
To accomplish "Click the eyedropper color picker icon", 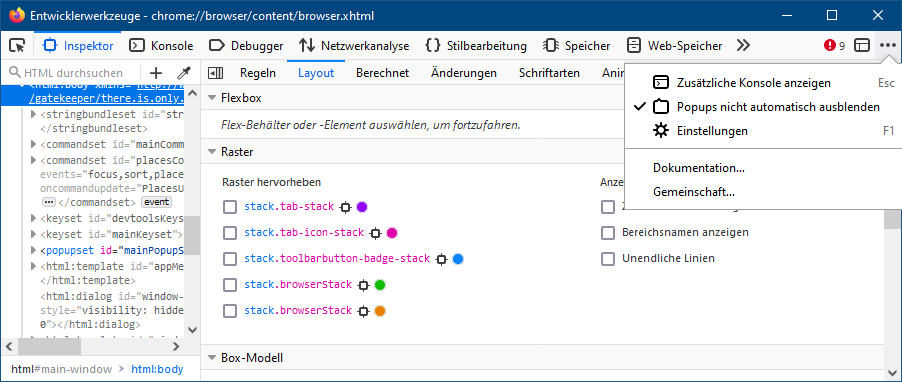I will (184, 73).
